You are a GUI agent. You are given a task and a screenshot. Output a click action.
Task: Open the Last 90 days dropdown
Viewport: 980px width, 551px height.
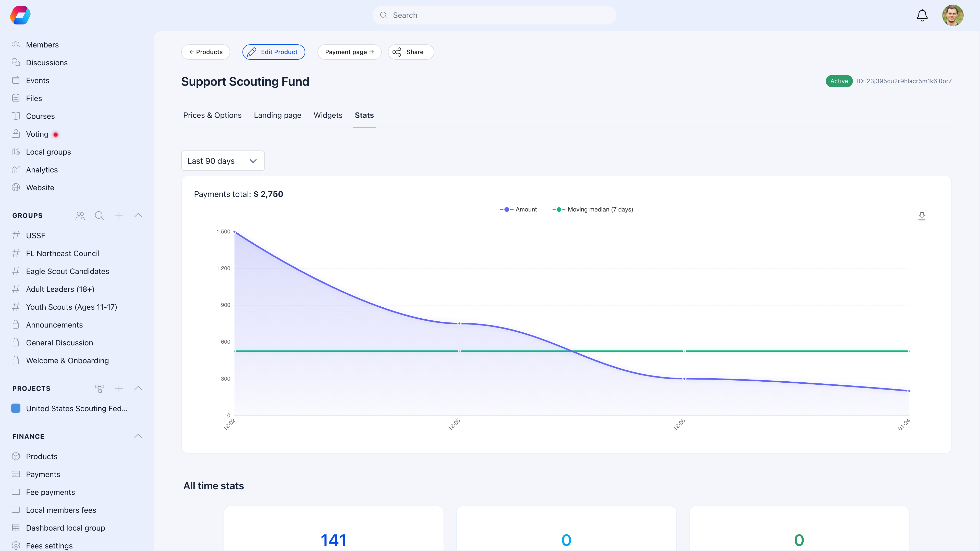[223, 160]
